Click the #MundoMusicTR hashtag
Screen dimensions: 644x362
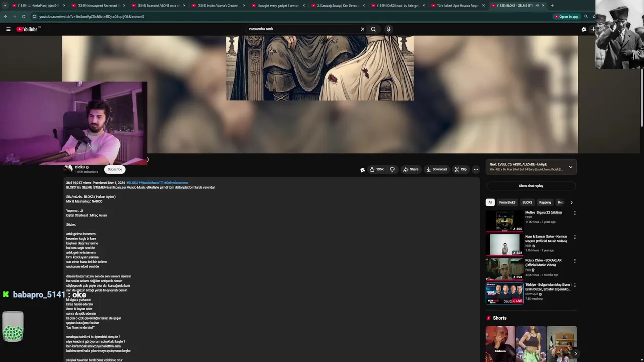(x=151, y=183)
